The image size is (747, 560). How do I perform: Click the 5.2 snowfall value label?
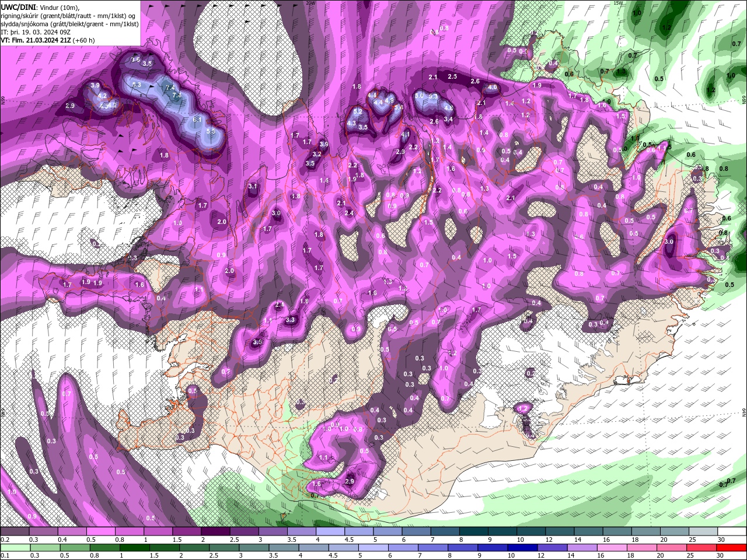tap(358, 111)
